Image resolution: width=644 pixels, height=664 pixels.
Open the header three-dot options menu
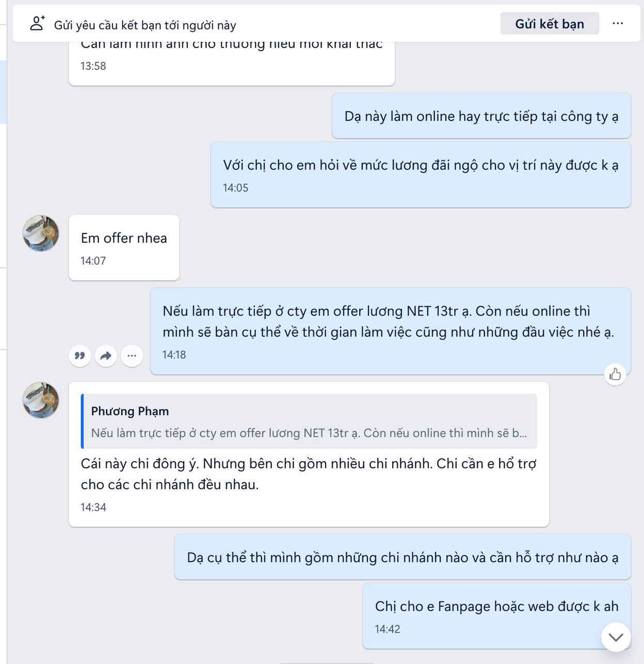coord(618,24)
